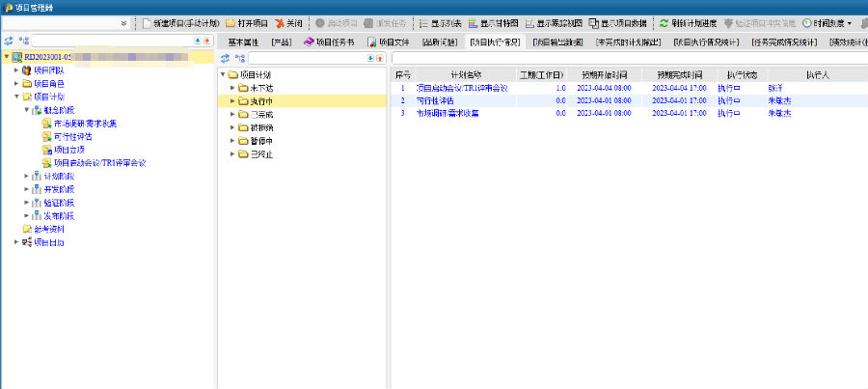Click executor 张洋 in the first table row
868x389 pixels.
tap(775, 88)
